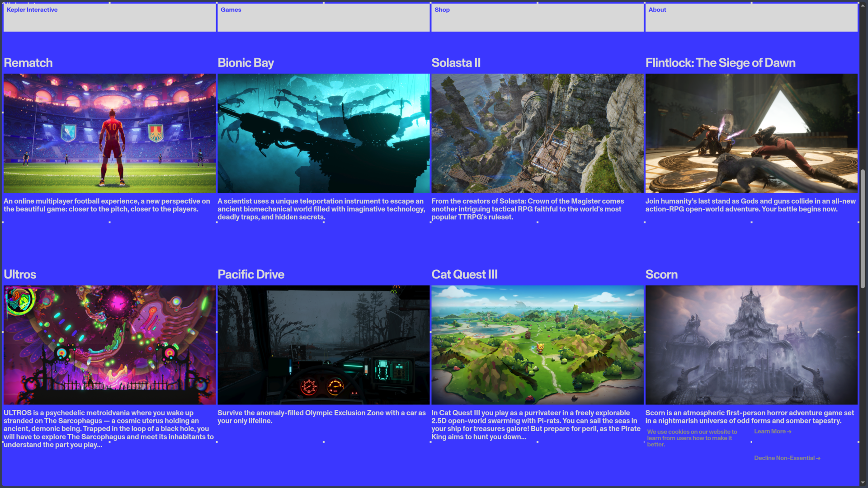
Task: Select the Solasta II cliffside thumbnail
Action: (537, 133)
